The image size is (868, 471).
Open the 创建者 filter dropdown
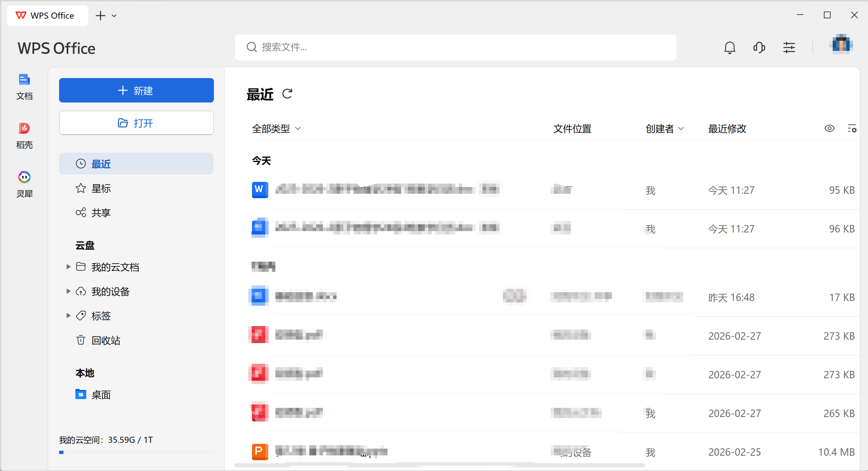[x=664, y=129]
